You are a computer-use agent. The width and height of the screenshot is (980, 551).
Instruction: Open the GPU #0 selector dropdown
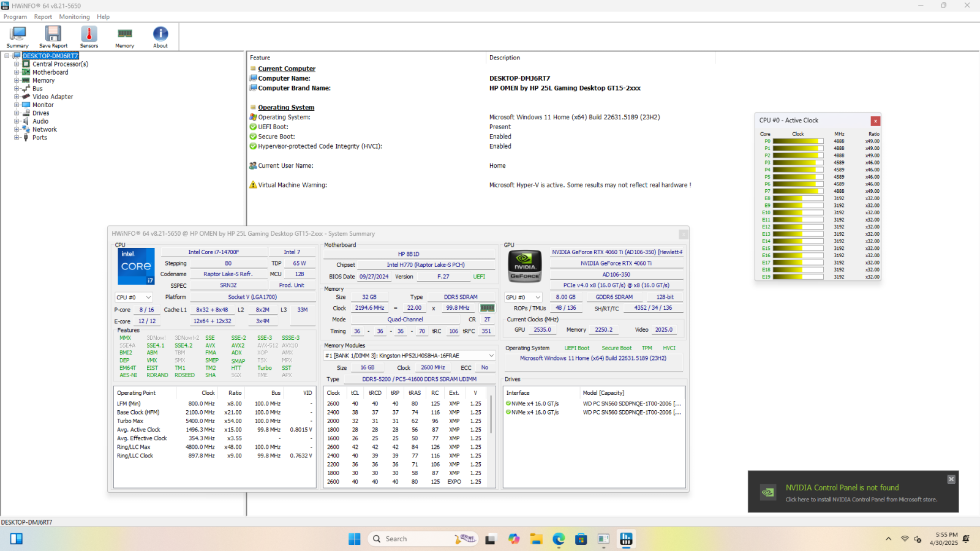point(522,298)
